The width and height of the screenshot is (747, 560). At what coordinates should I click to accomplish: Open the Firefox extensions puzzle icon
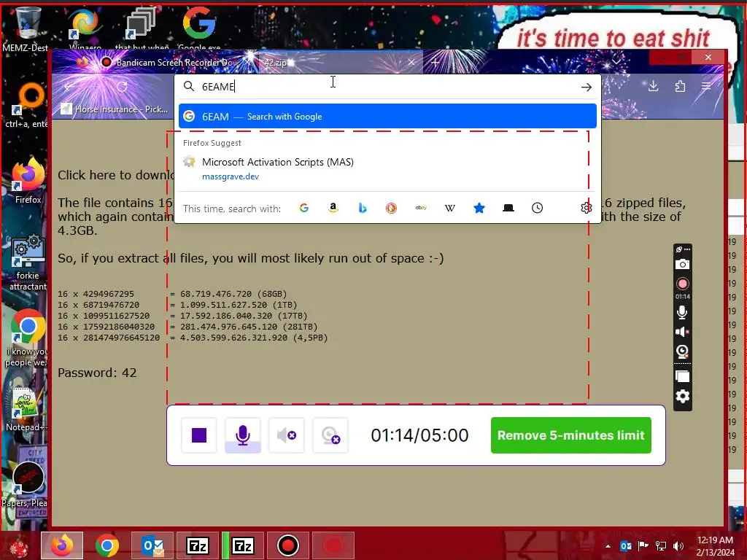click(680, 86)
